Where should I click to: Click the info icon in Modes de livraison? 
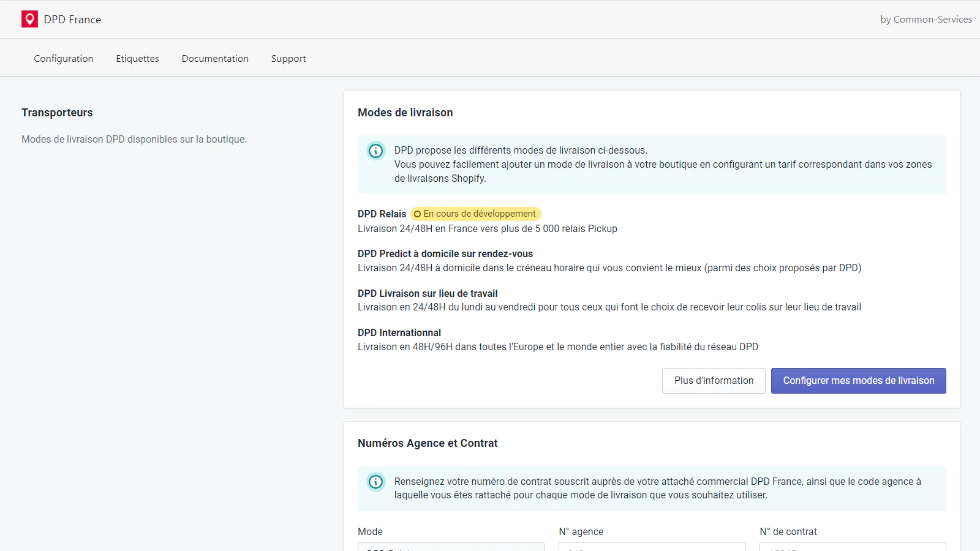(375, 151)
